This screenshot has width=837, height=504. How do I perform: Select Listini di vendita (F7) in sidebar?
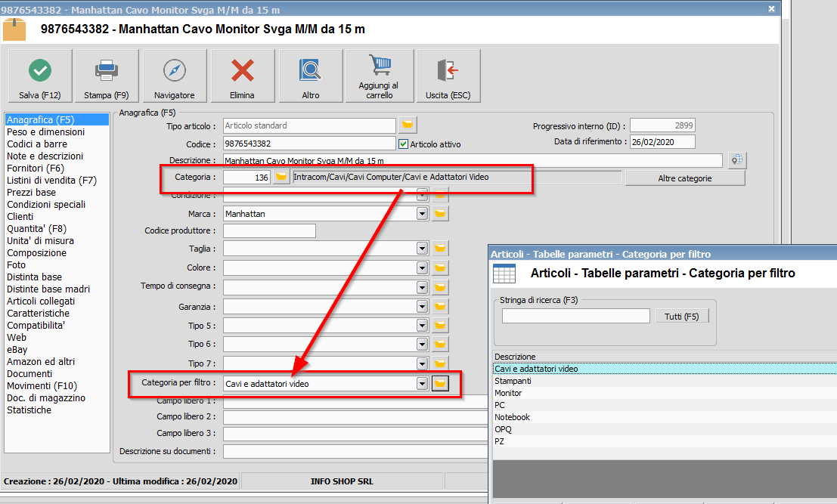pos(51,180)
